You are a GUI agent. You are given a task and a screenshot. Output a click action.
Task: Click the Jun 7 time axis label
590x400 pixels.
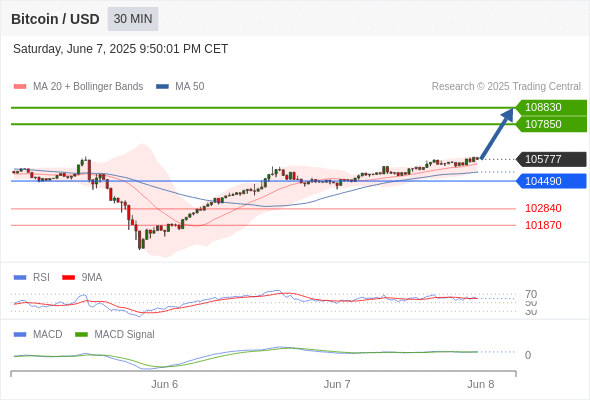337,384
